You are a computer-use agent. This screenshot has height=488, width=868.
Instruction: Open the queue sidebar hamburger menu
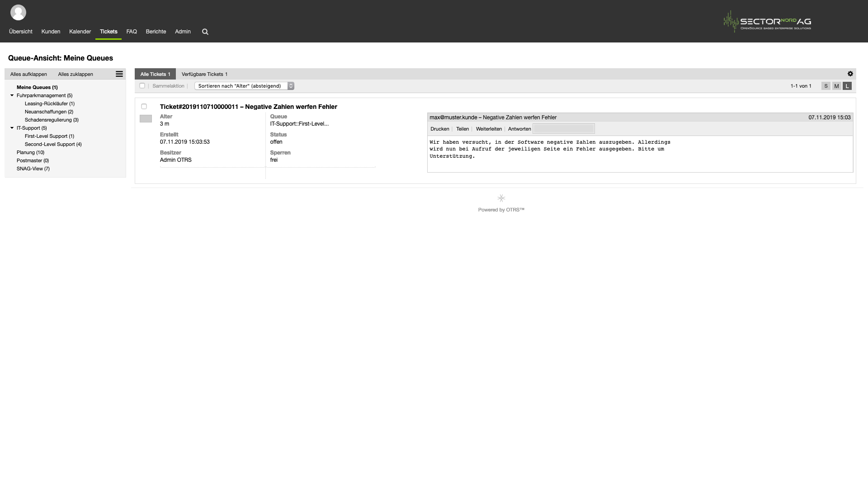pos(119,74)
